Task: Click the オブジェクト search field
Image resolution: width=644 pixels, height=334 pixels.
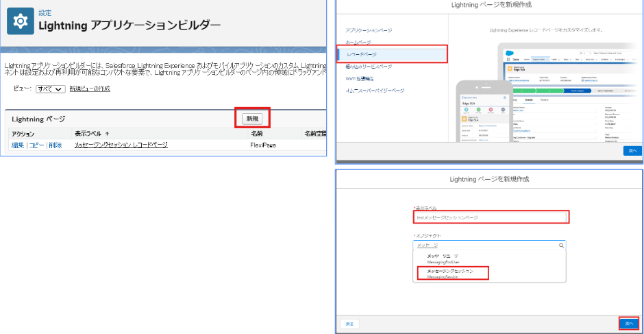Action: (x=490, y=245)
